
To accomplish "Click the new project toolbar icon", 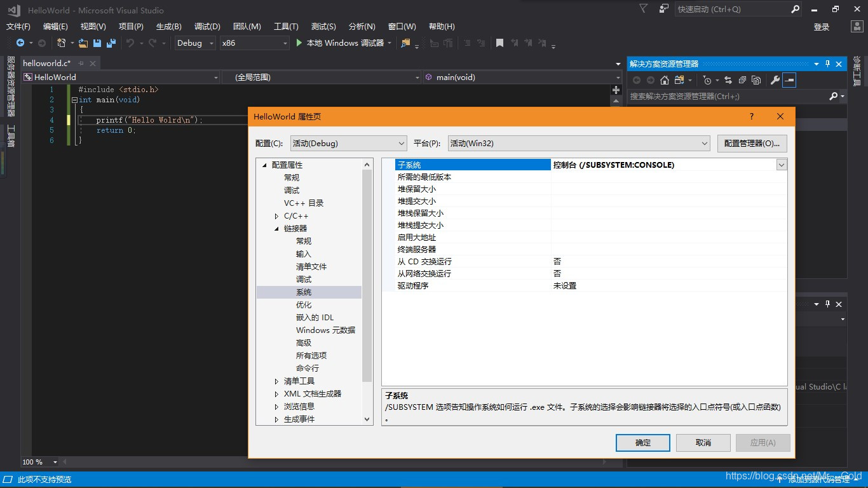I will (x=62, y=43).
